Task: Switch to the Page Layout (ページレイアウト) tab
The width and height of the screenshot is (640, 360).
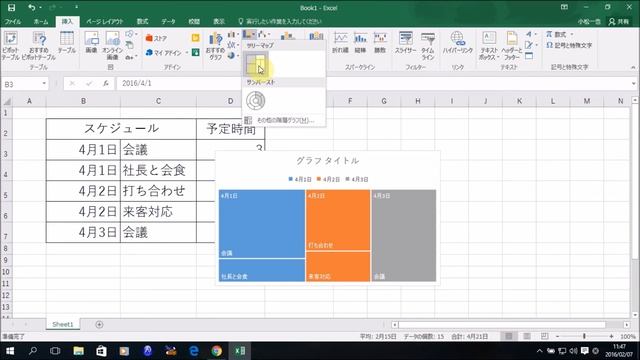Action: click(x=104, y=21)
